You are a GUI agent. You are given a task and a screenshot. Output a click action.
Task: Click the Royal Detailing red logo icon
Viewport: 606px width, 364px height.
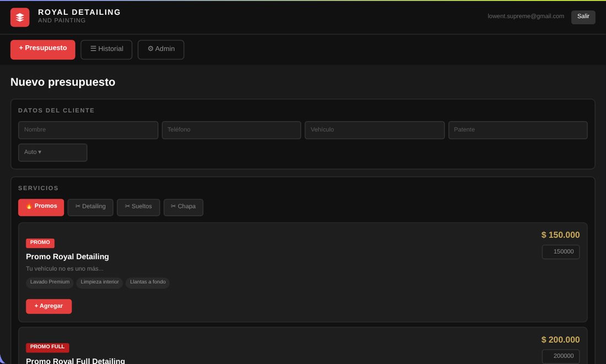pyautogui.click(x=20, y=18)
